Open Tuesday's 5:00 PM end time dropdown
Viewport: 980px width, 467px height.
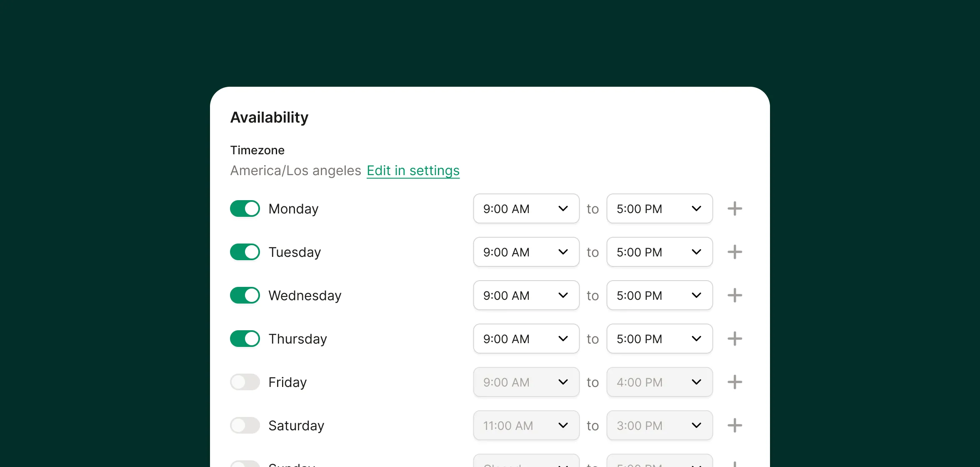coord(659,252)
